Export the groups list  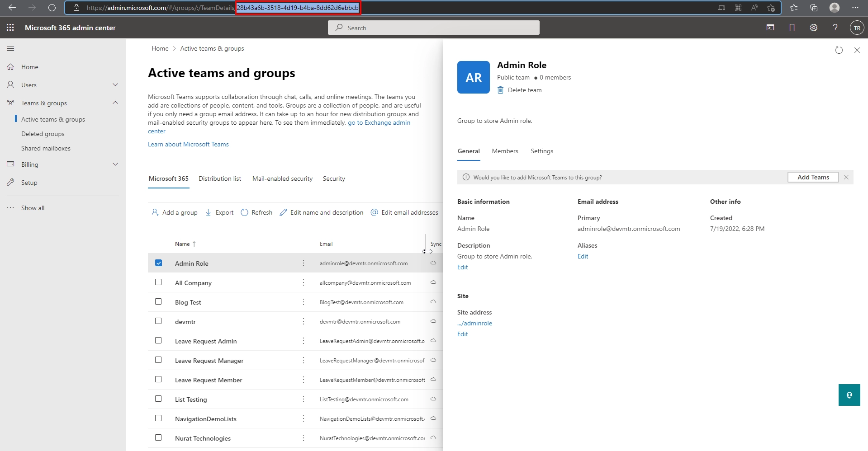pos(219,212)
